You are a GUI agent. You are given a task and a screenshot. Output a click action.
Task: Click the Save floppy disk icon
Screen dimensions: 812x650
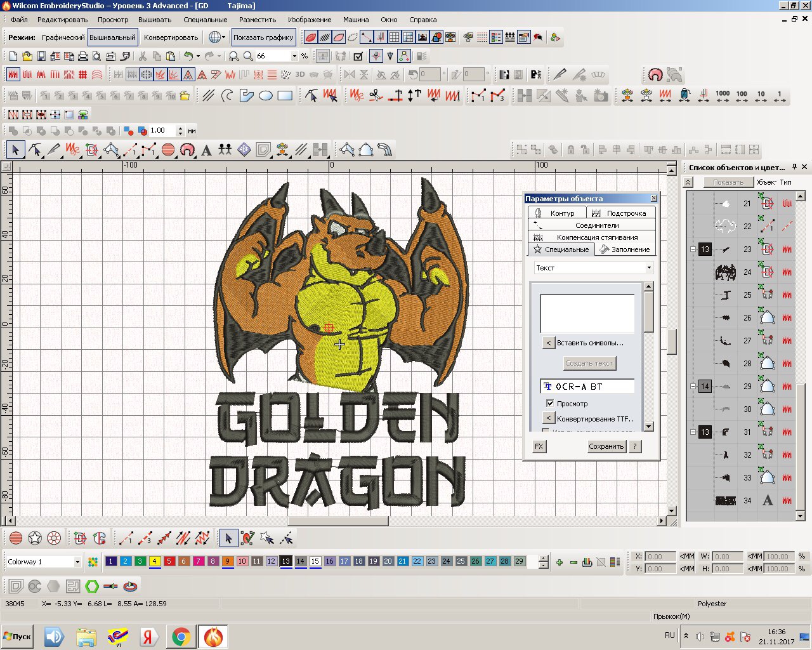41,56
